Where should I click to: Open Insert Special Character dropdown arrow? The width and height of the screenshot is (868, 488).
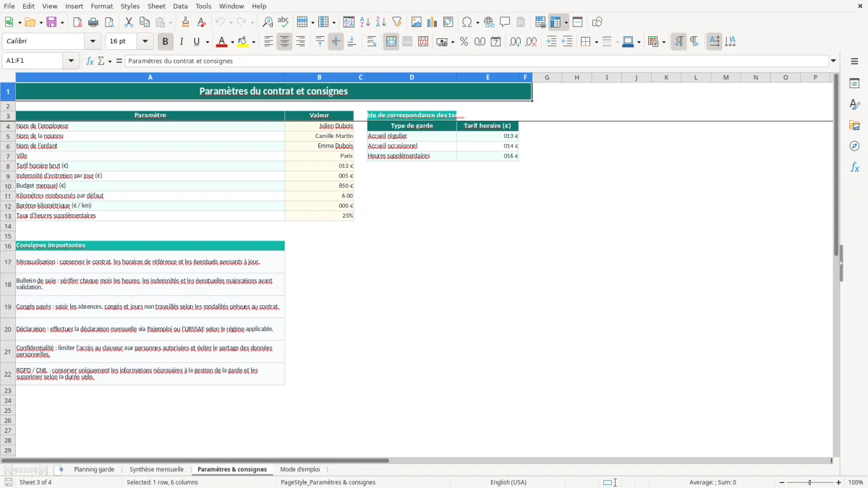point(477,22)
